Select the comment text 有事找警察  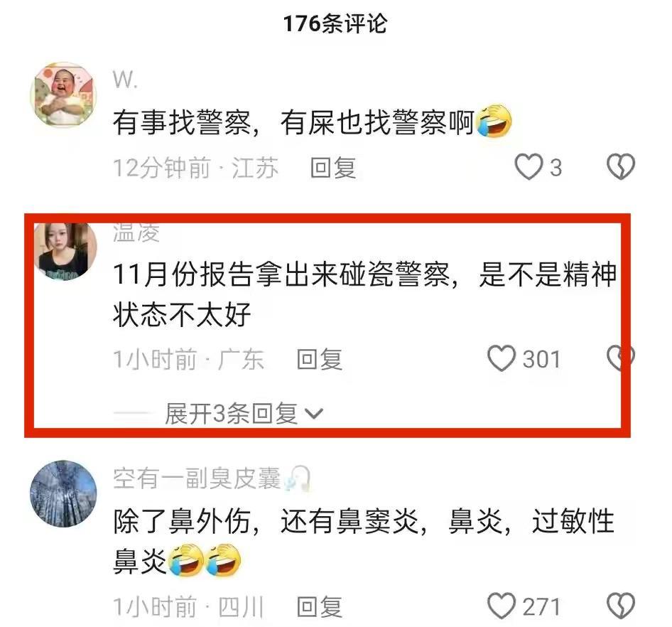(182, 123)
